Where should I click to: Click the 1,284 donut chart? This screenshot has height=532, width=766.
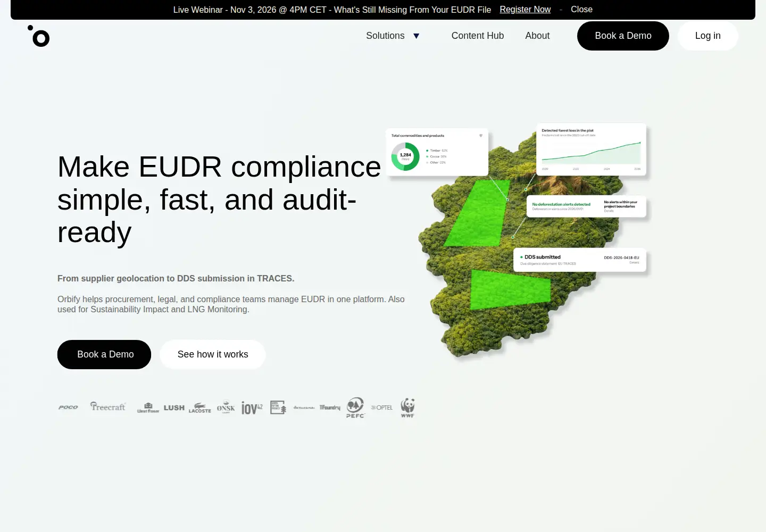pyautogui.click(x=405, y=156)
